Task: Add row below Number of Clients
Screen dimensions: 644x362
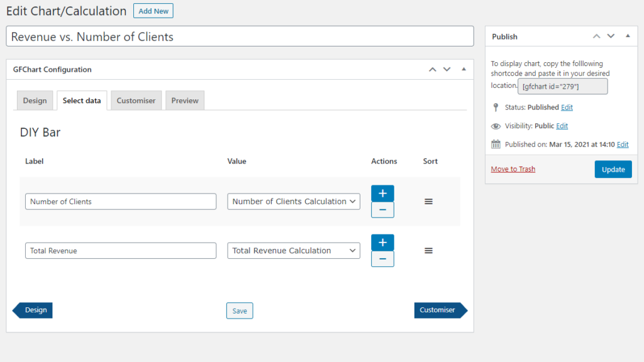Action: click(382, 193)
